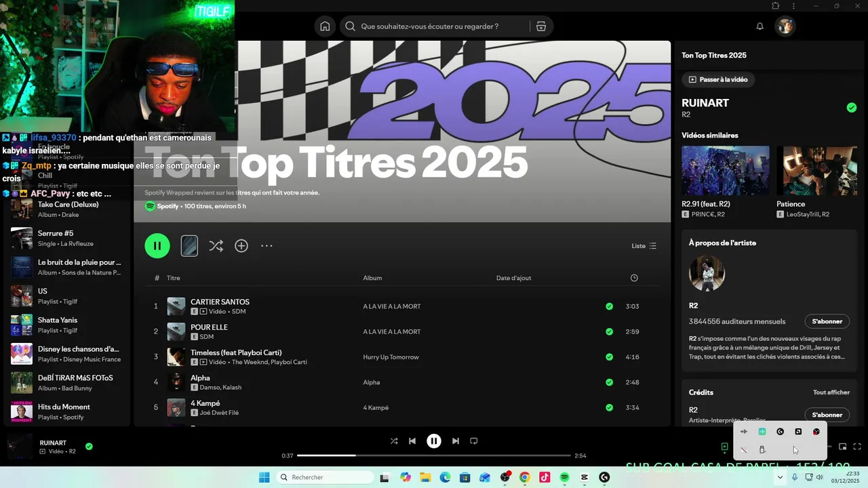Open the artist link 'Damso, Kalash'
The height and width of the screenshot is (488, 868).
point(221,388)
